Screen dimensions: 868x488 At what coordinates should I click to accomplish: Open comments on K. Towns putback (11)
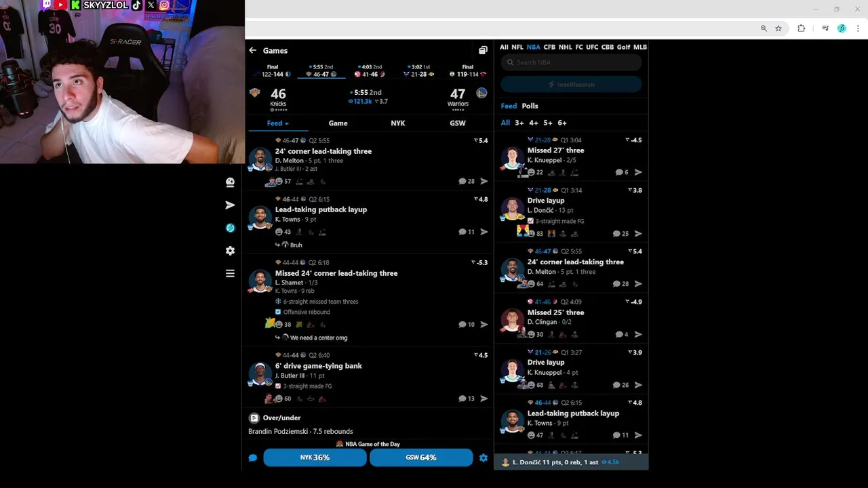(x=467, y=232)
